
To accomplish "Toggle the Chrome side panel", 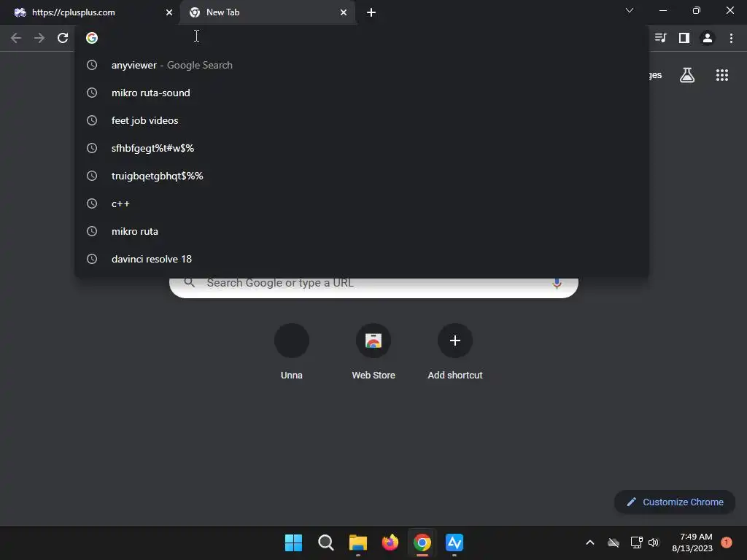I will pos(684,38).
